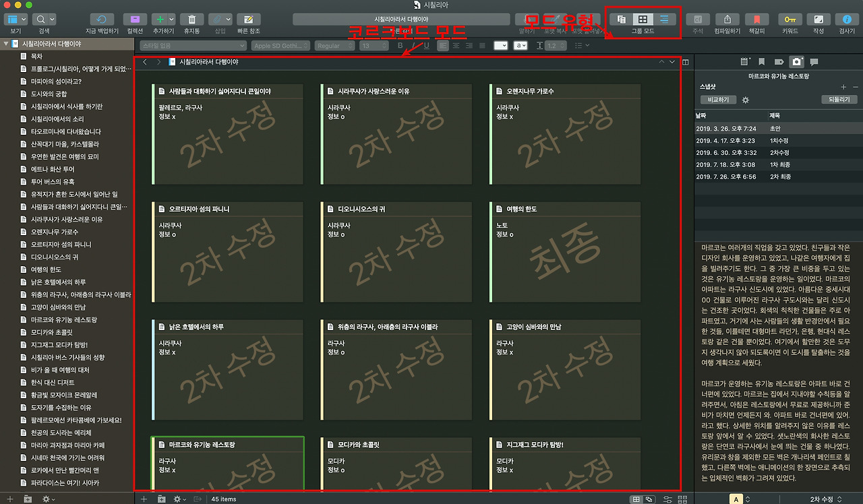Remove snapshot with the minus icon
This screenshot has width=863, height=504.
[x=854, y=87]
